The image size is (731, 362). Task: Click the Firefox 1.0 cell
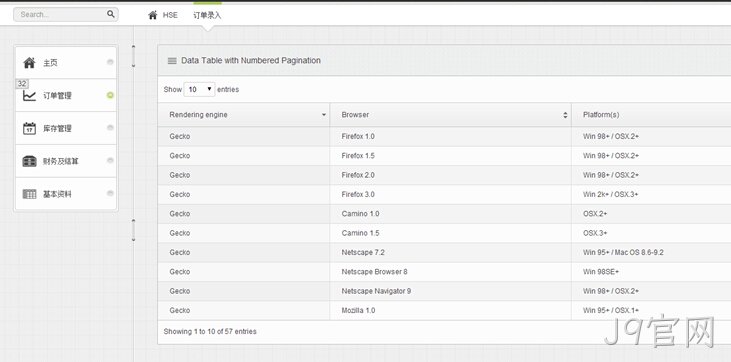(x=450, y=137)
